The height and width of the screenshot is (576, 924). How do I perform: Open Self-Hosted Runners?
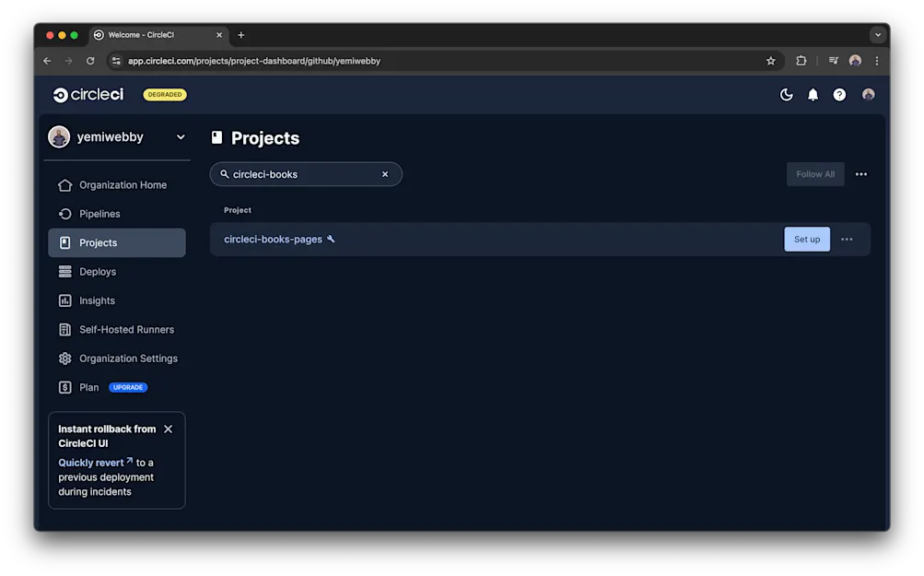click(126, 329)
